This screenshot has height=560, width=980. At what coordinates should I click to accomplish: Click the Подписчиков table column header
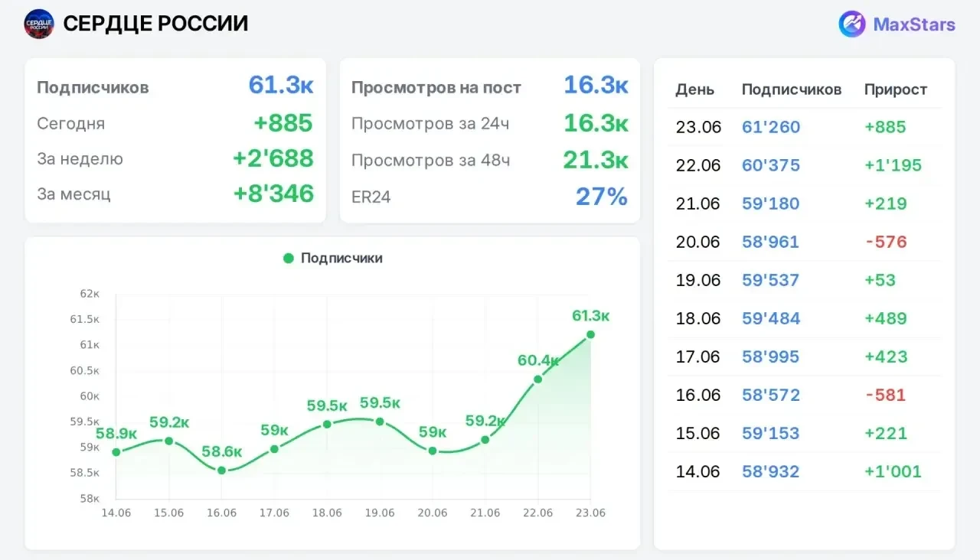pyautogui.click(x=792, y=90)
